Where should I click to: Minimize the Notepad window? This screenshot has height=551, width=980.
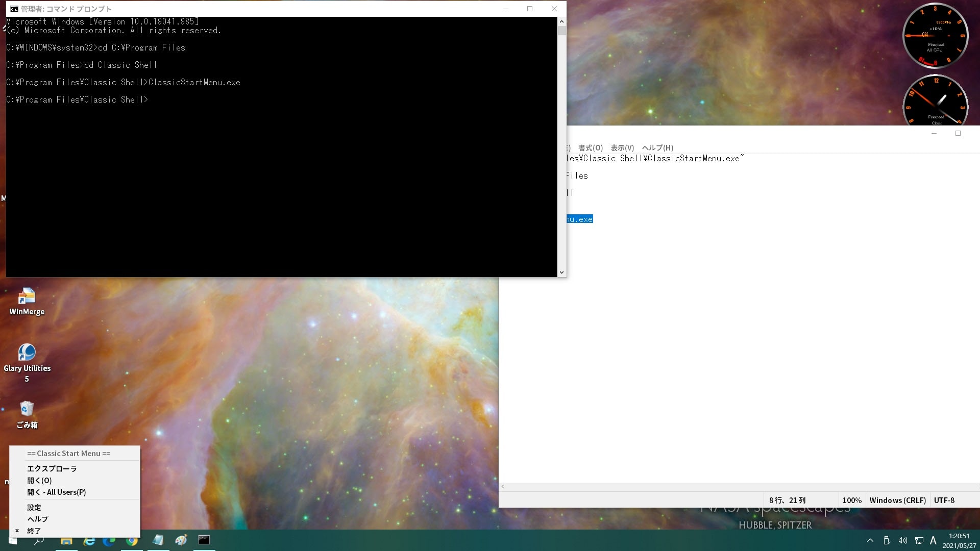[934, 133]
